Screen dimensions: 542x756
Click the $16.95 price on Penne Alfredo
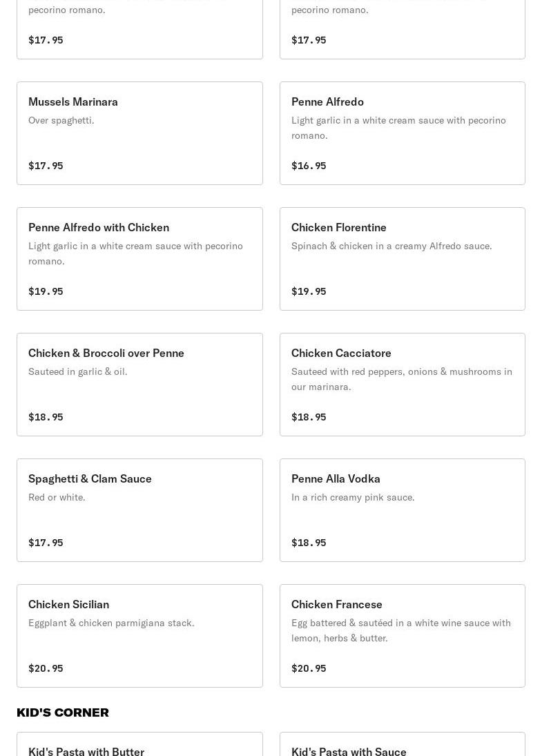309,166
